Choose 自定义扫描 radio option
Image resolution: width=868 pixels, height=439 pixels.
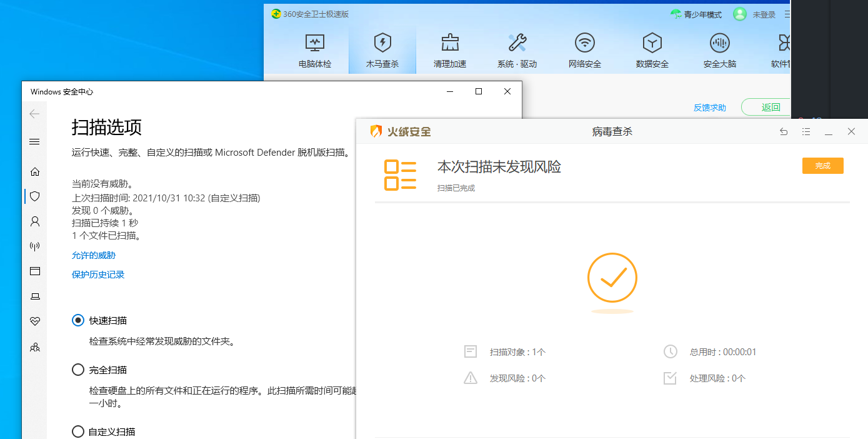tap(78, 431)
